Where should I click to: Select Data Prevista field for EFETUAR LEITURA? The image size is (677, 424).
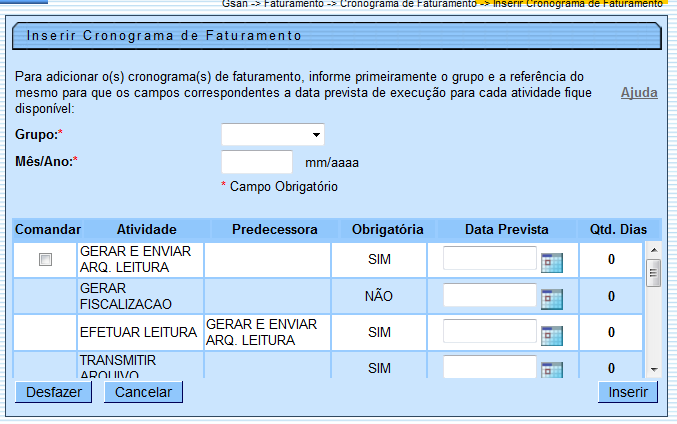pos(490,331)
